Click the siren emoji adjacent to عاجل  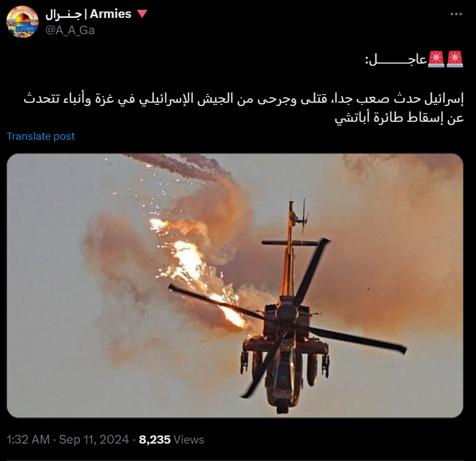pyautogui.click(x=436, y=59)
